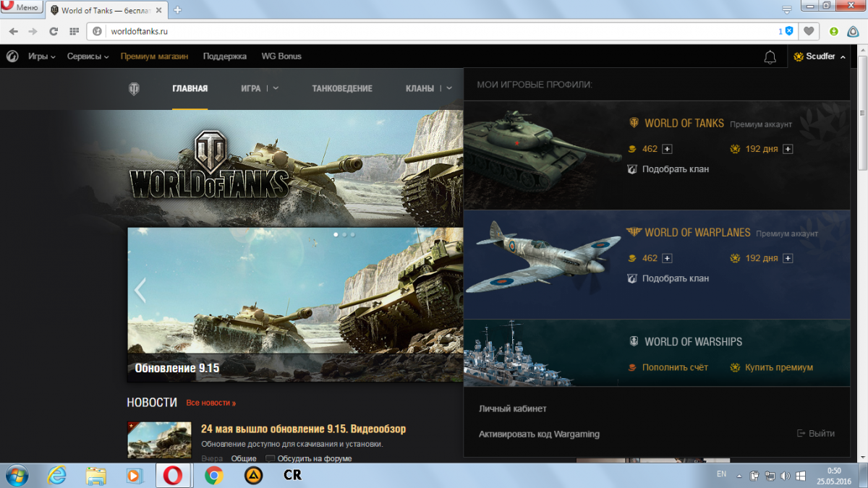
Task: Click the ad blocker shield icon
Action: 789,32
